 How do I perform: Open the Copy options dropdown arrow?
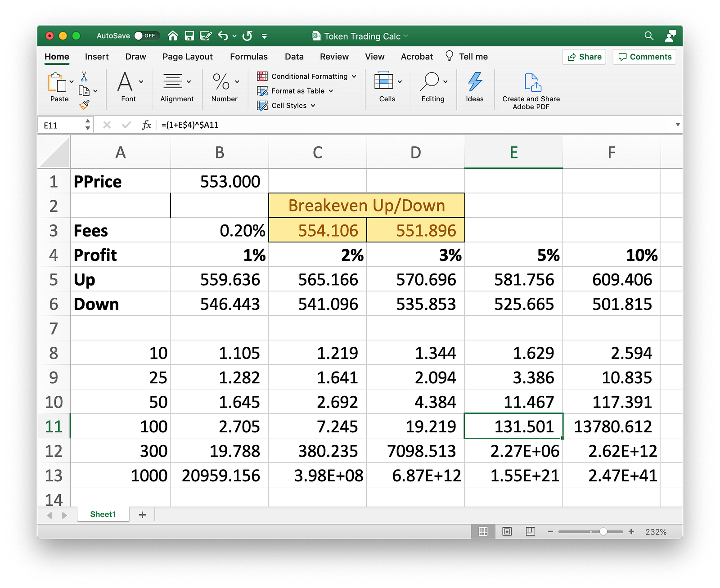95,91
